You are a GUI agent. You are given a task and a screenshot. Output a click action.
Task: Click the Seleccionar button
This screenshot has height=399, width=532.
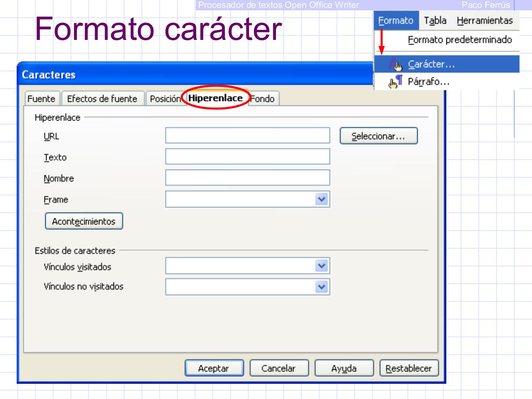(379, 135)
